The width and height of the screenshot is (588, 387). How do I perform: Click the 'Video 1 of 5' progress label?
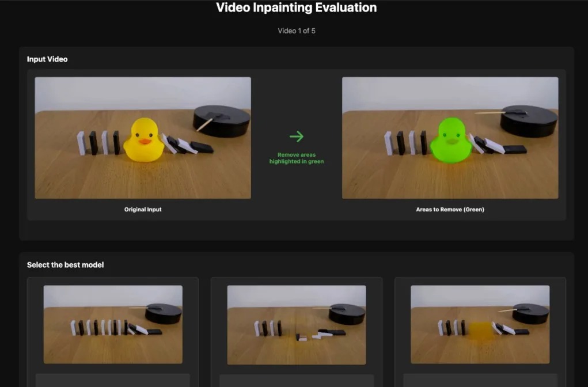point(297,31)
